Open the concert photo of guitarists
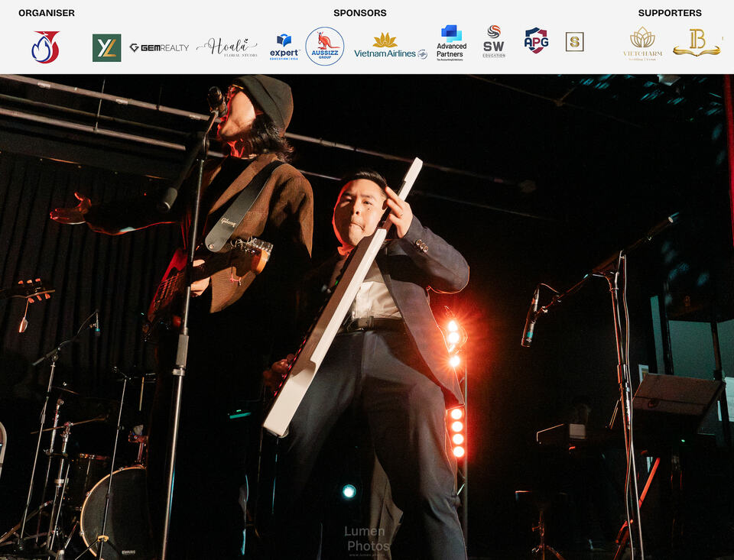Viewport: 734px width, 560px height. 367,317
